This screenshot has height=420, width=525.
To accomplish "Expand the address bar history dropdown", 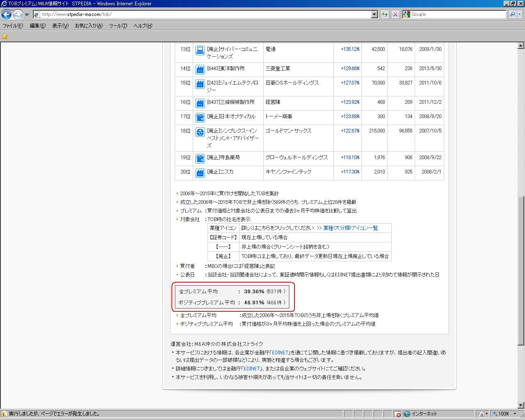I will [374, 14].
